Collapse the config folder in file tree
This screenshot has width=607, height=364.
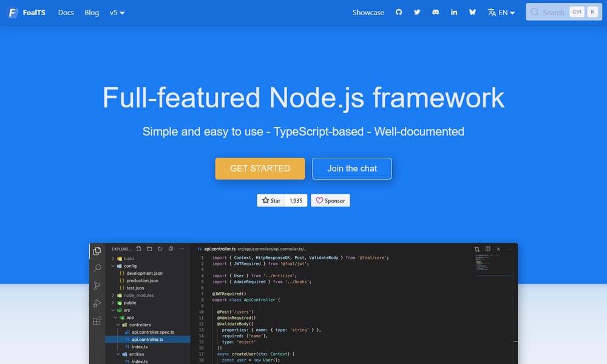click(113, 266)
